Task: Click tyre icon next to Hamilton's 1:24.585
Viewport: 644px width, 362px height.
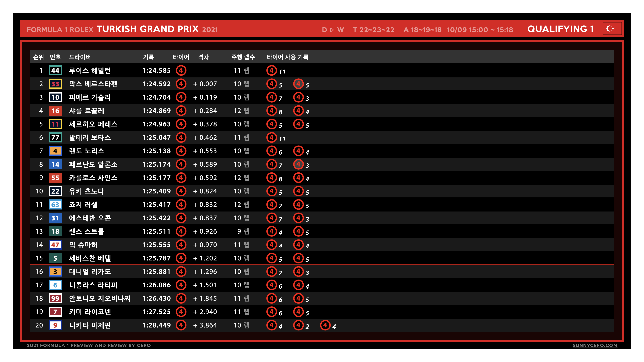Action: (181, 70)
